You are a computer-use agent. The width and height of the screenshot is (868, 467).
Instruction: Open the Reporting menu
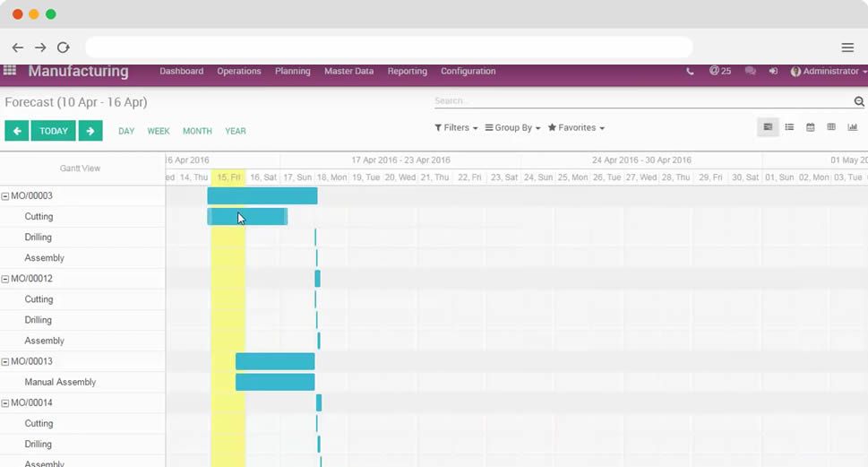(408, 71)
